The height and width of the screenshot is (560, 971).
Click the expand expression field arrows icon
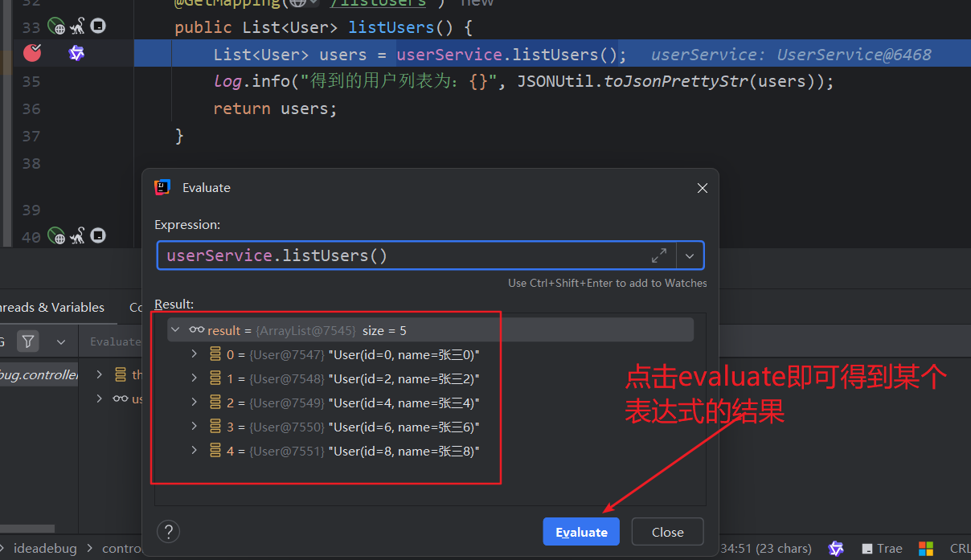coord(658,255)
